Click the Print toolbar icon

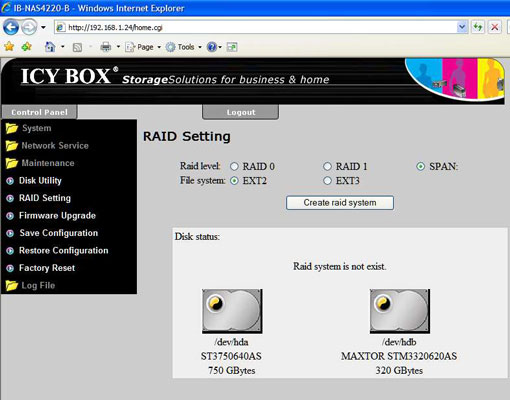click(106, 47)
